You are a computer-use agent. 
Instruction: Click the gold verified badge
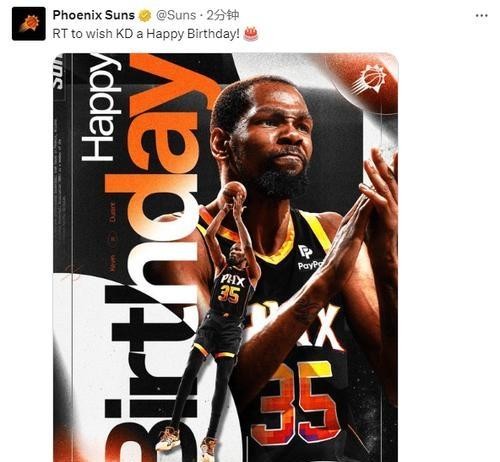(145, 15)
